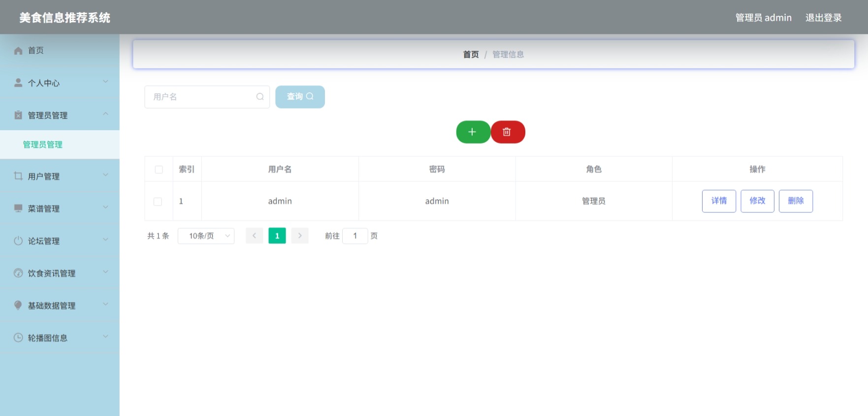Go to next page arrow

pos(300,236)
